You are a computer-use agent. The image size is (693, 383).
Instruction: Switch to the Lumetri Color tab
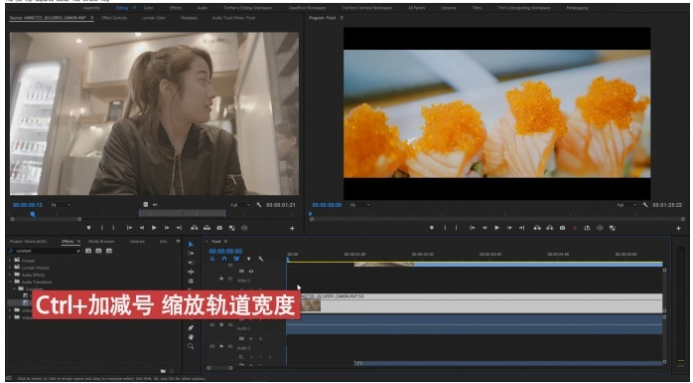[x=153, y=18]
